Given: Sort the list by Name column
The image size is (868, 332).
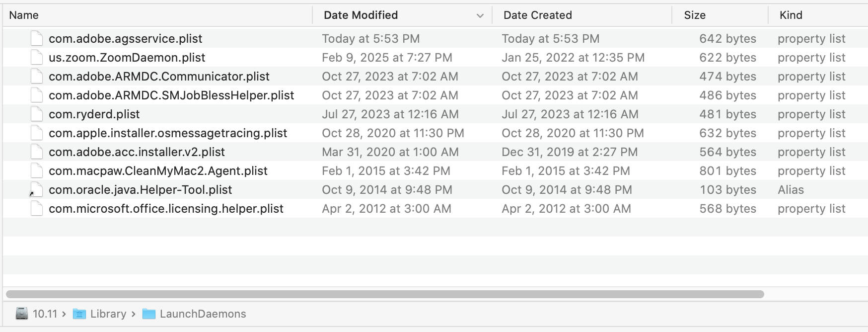Looking at the screenshot, I should (x=24, y=15).
